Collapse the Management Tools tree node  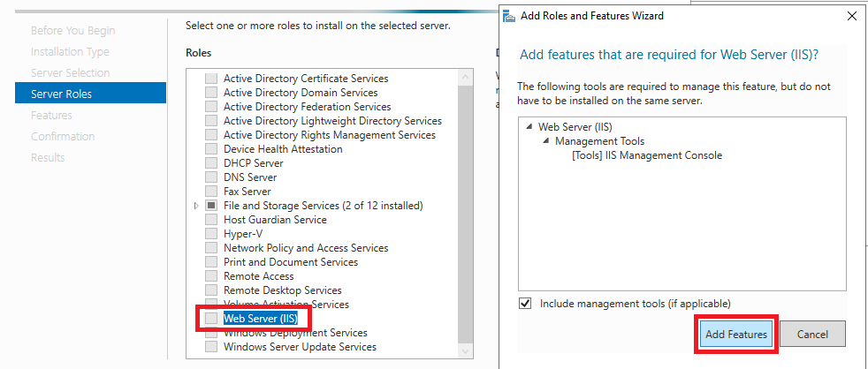click(x=545, y=141)
